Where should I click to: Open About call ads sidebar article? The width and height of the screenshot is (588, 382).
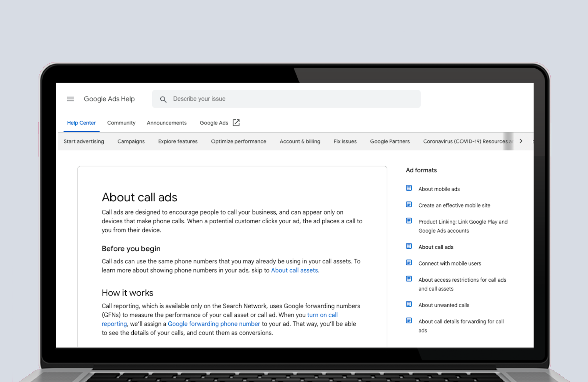pos(436,247)
